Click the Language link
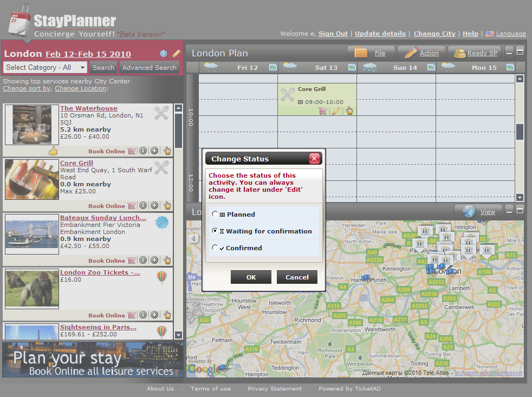This screenshot has width=532, height=397. (x=511, y=34)
